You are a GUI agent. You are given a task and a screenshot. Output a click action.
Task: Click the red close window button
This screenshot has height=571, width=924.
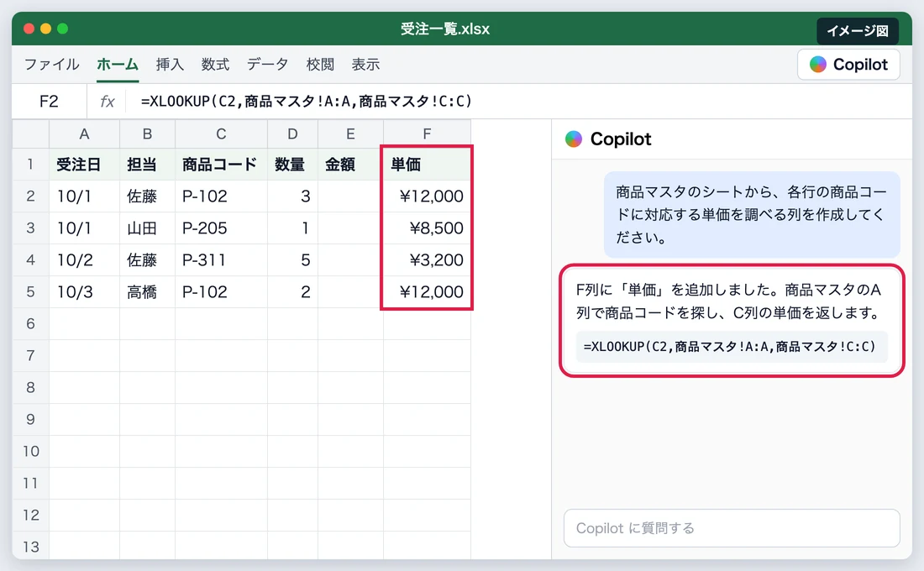(x=29, y=29)
